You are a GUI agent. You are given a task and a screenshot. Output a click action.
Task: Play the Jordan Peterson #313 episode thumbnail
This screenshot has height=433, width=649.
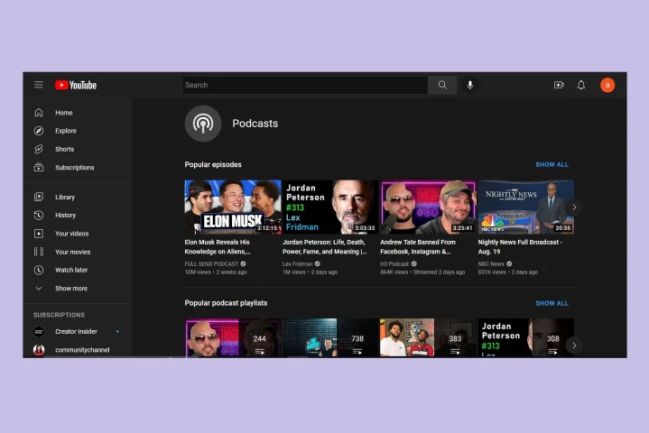point(330,207)
